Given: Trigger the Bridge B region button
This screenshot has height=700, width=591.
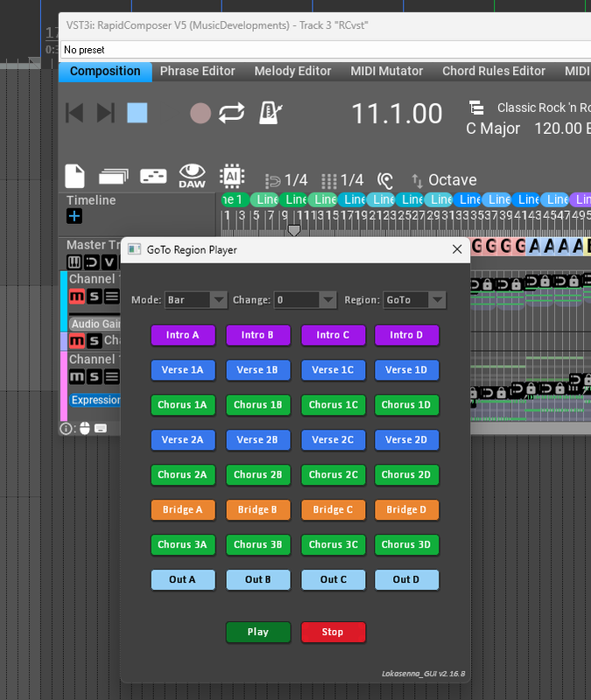Looking at the screenshot, I should click(257, 509).
